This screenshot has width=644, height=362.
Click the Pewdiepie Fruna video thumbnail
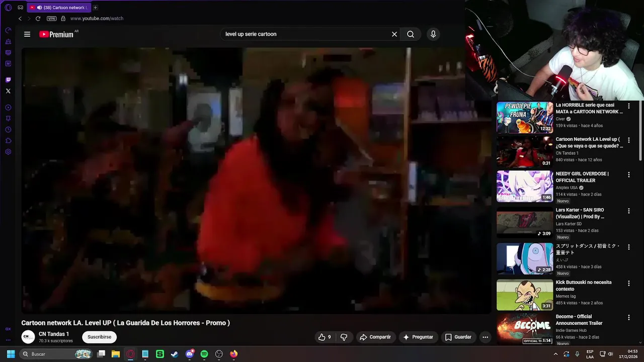coord(525,118)
